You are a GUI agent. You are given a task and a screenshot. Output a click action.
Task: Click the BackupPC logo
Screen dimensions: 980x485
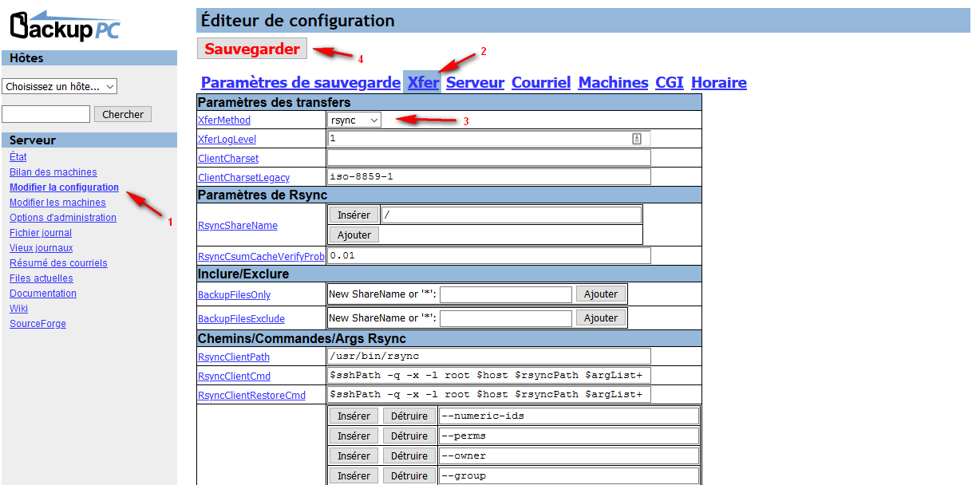click(x=65, y=25)
